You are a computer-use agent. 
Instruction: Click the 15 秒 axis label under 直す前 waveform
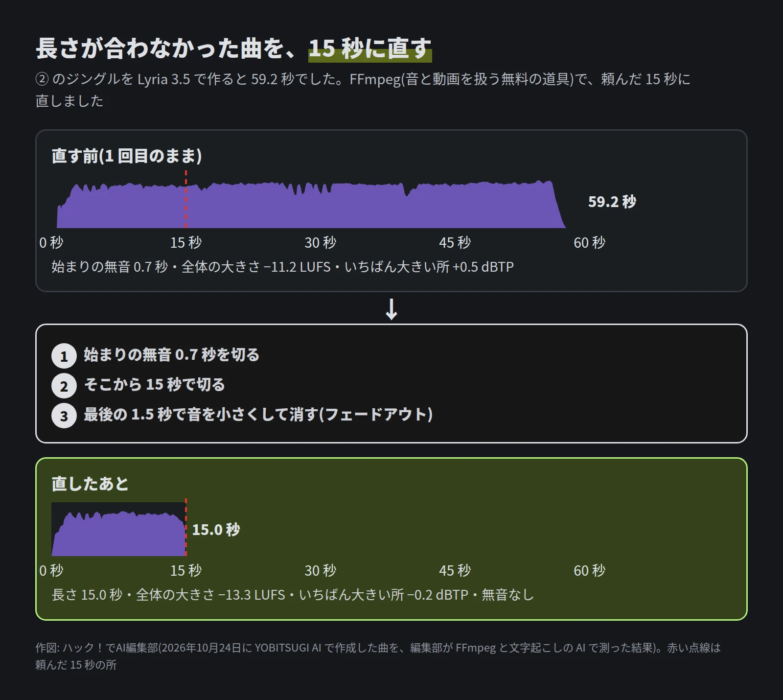point(186,242)
